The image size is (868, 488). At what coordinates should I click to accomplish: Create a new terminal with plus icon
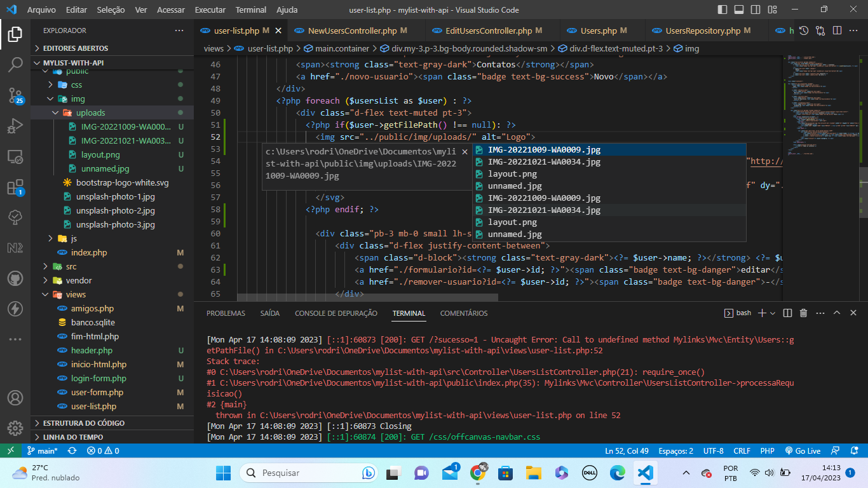tap(763, 313)
